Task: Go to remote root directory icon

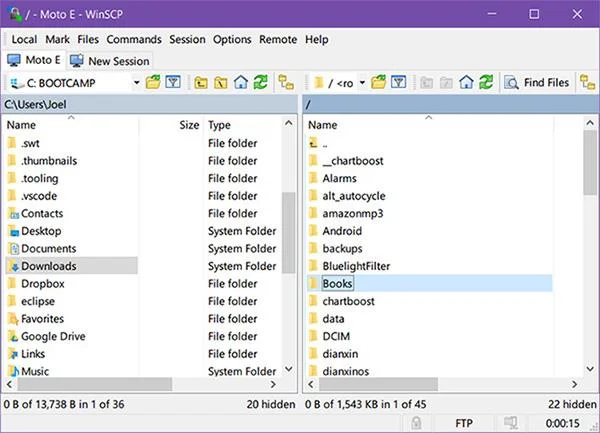Action: (446, 82)
